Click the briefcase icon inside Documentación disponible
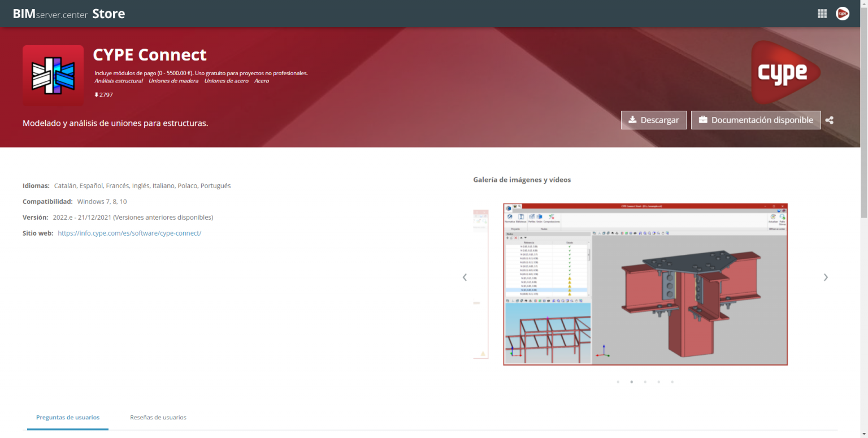The image size is (868, 438). click(x=703, y=120)
